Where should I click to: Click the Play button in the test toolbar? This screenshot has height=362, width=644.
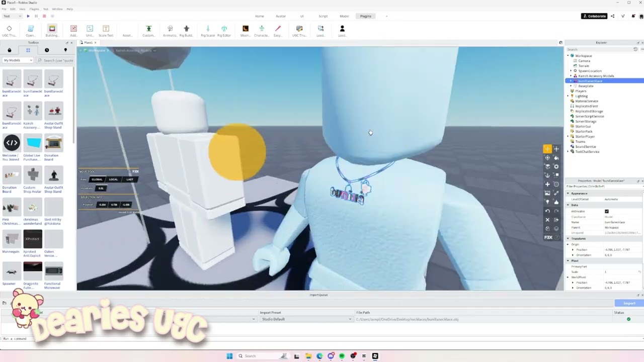[x=28, y=16]
